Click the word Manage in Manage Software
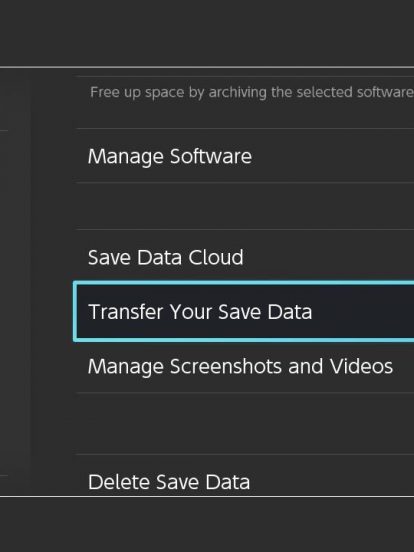The height and width of the screenshot is (552, 414). click(x=126, y=156)
